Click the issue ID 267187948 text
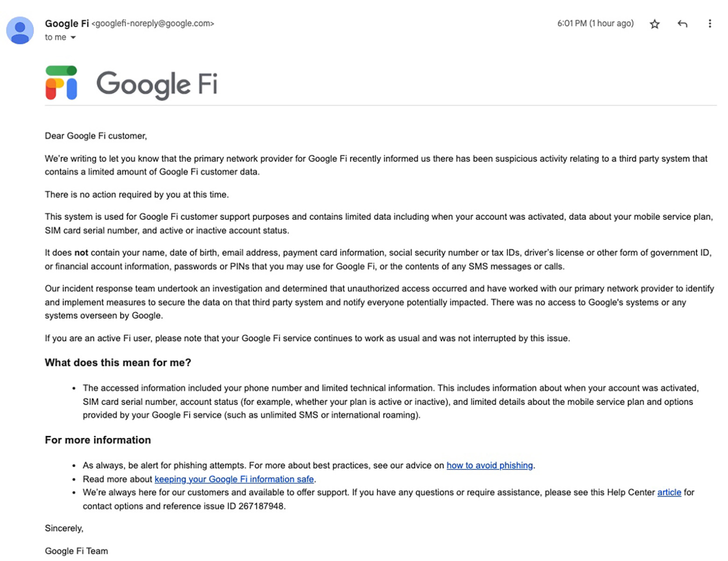The width and height of the screenshot is (728, 561). (x=261, y=506)
